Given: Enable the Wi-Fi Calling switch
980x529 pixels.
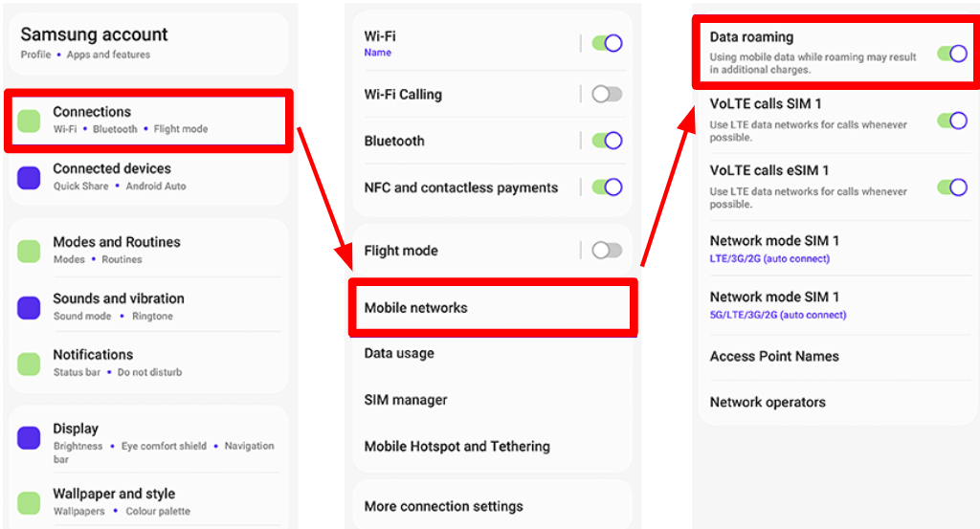Looking at the screenshot, I should tap(607, 94).
